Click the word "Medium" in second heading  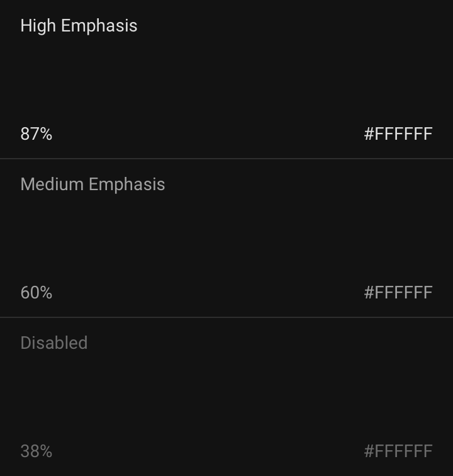tap(52, 184)
